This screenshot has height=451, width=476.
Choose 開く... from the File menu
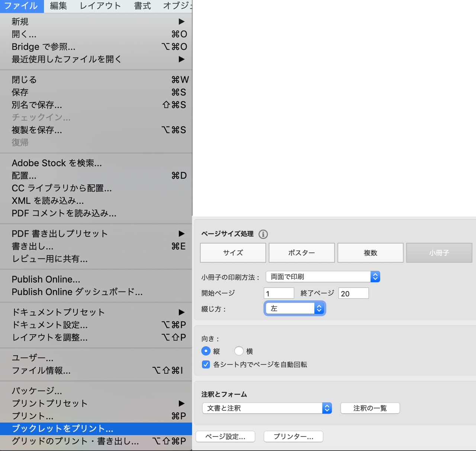(x=96, y=34)
